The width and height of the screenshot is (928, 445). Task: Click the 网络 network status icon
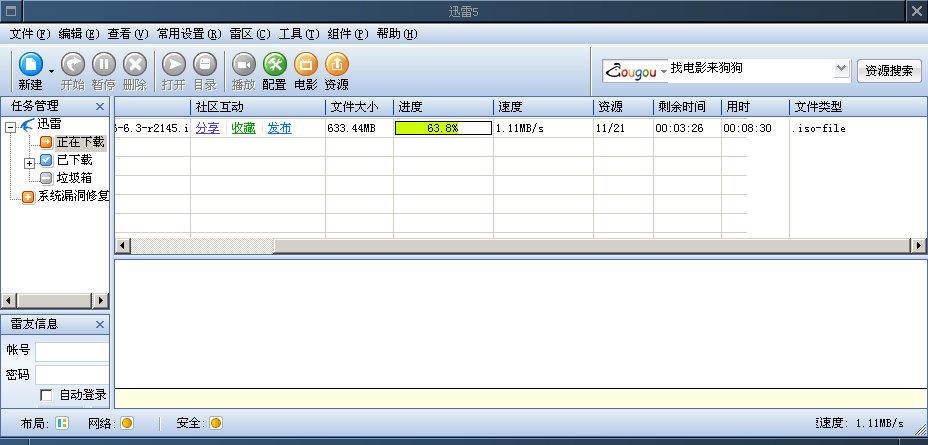(x=127, y=423)
